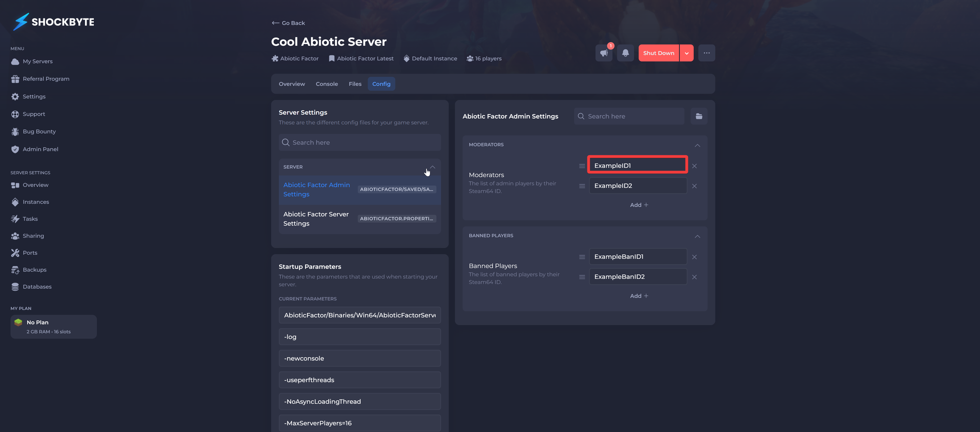980x432 pixels.
Task: Open server Overview in Server Settings sidebar
Action: coord(30,185)
